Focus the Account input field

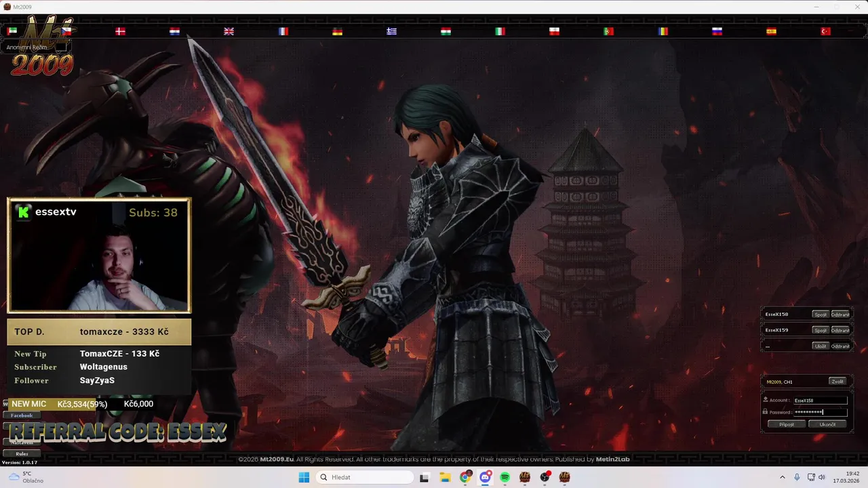coord(820,401)
